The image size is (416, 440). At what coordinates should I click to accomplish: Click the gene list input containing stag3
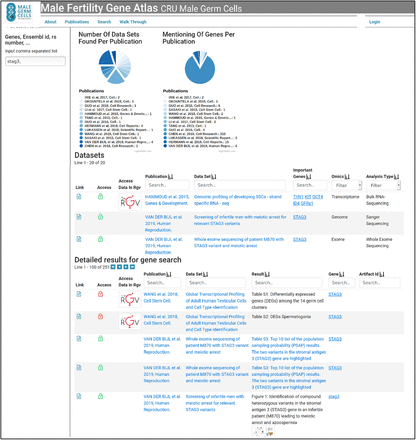click(35, 61)
